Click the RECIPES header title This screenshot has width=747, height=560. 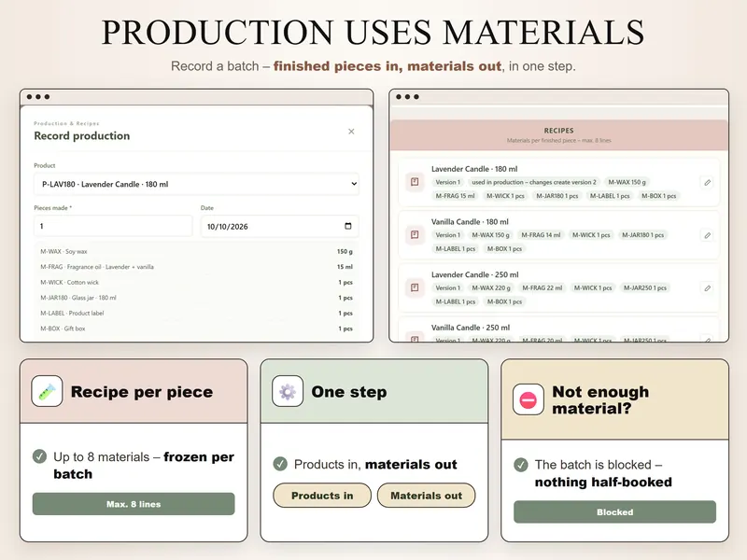tap(558, 131)
